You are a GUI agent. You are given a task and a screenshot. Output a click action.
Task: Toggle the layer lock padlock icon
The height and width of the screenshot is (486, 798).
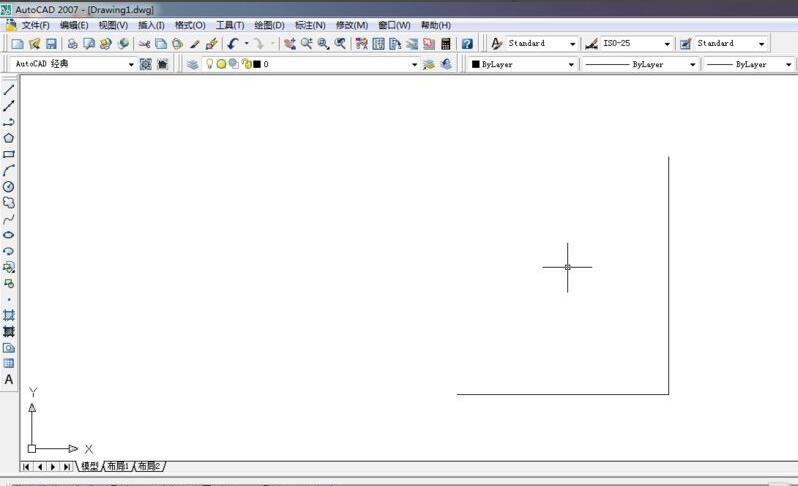pos(245,64)
